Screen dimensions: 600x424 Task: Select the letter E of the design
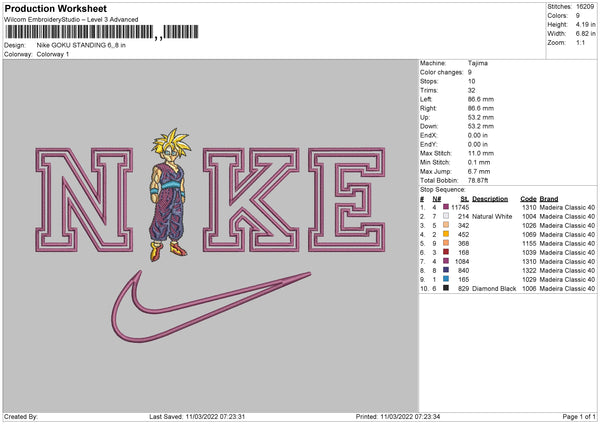(347, 200)
